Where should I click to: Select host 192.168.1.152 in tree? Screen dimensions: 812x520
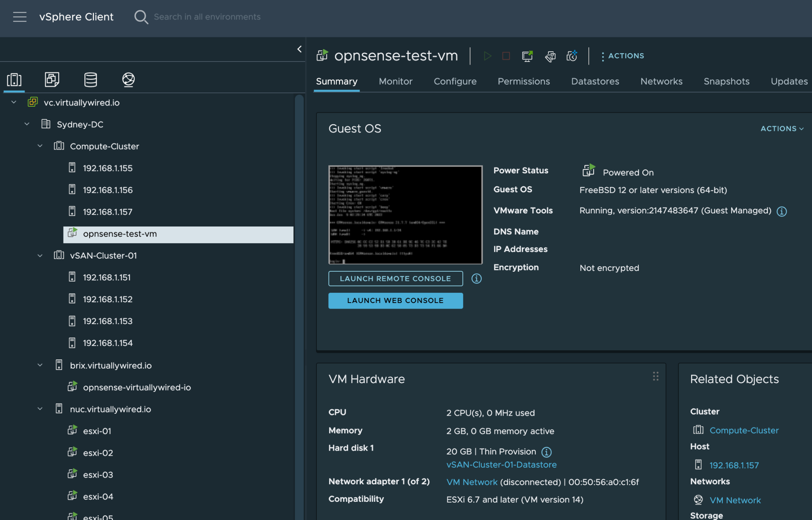point(107,299)
